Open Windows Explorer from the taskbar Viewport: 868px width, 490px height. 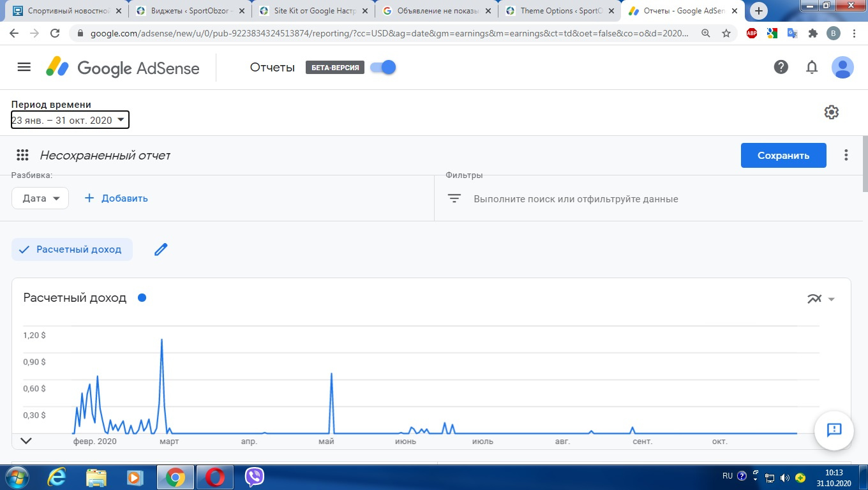click(x=96, y=477)
